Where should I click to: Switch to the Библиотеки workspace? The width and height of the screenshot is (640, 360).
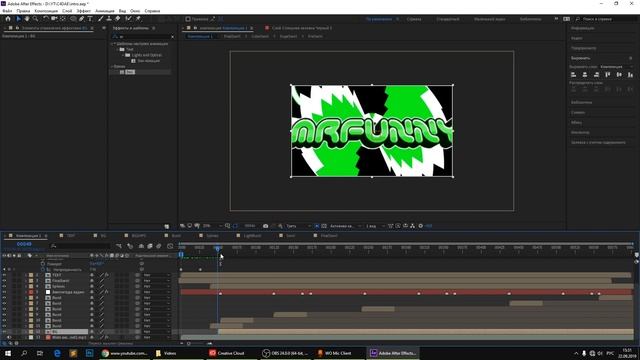pyautogui.click(x=531, y=19)
